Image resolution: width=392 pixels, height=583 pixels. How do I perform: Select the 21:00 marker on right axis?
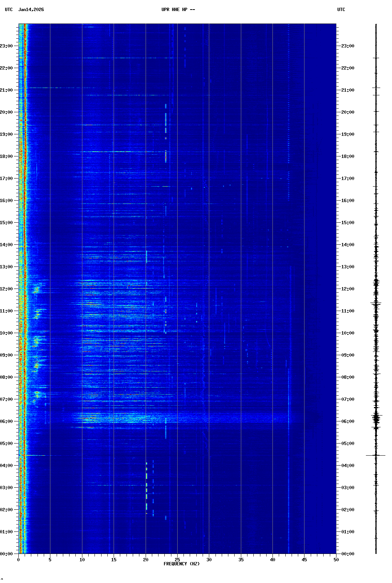(x=348, y=90)
